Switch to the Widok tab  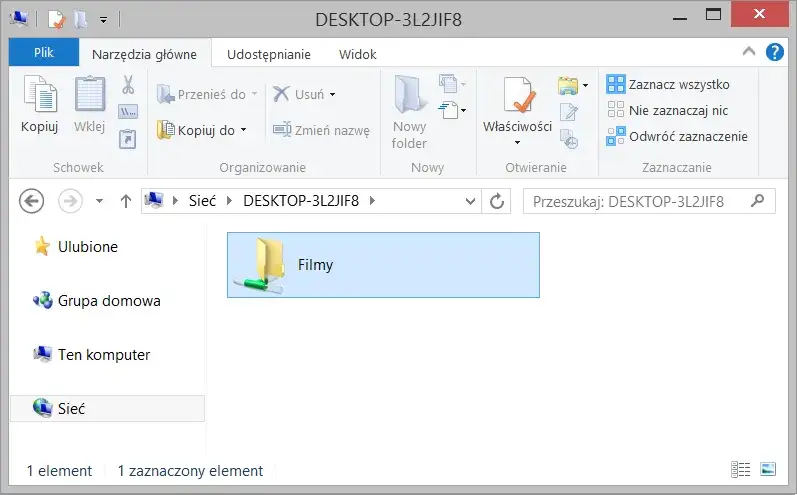pyautogui.click(x=357, y=54)
